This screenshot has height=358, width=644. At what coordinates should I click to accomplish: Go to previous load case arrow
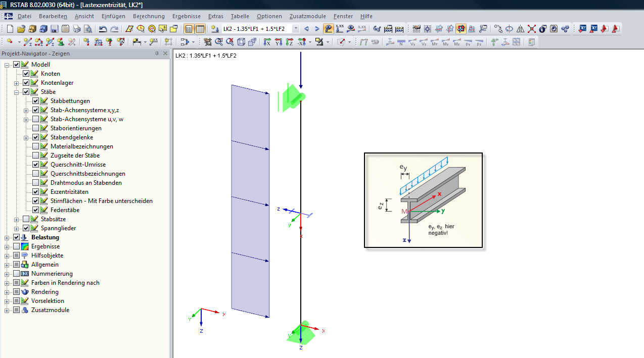pos(306,29)
